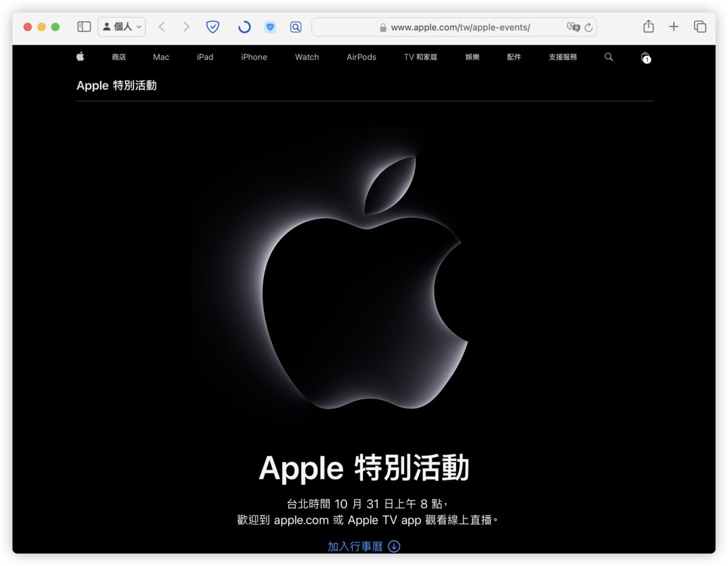The width and height of the screenshot is (728, 566).
Task: Click the large Apple 特別活動 headline
Action: point(364,468)
